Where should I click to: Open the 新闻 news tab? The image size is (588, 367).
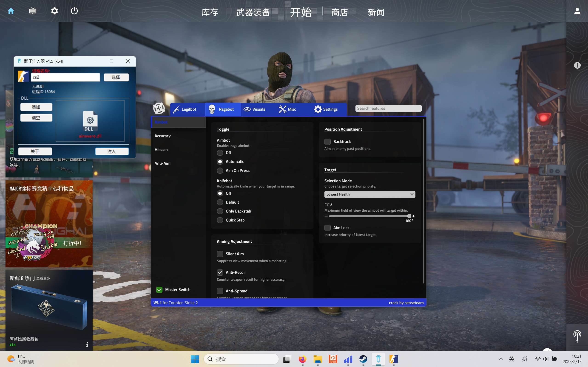coord(376,12)
